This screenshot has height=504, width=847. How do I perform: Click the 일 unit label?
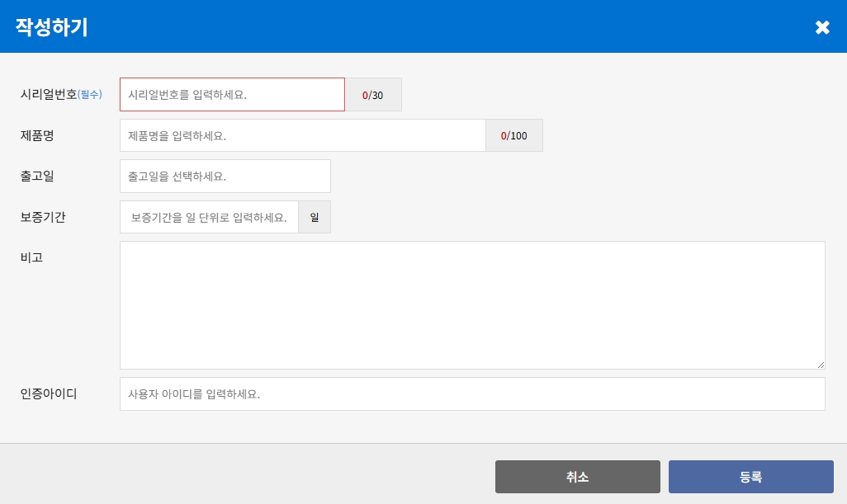tap(315, 217)
